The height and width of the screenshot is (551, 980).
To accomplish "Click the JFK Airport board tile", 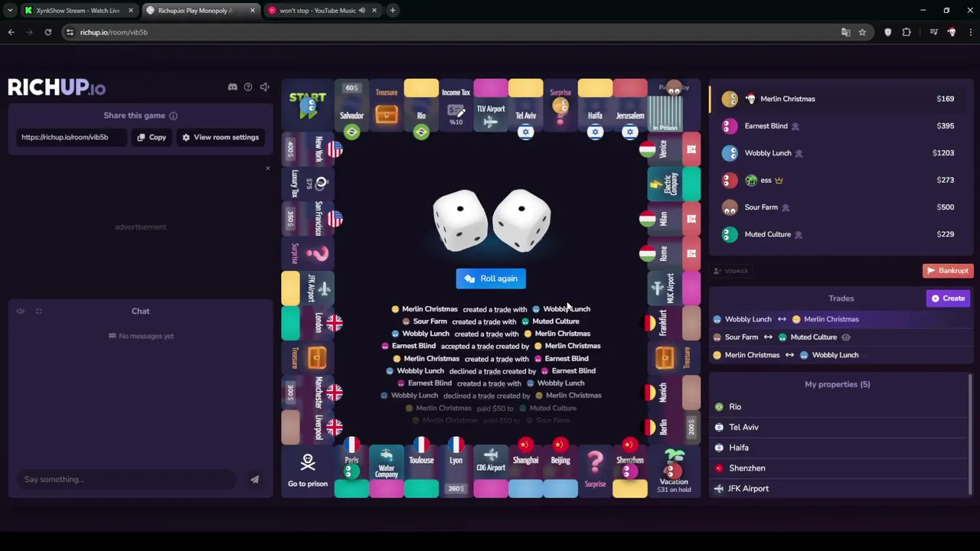I will click(x=308, y=288).
